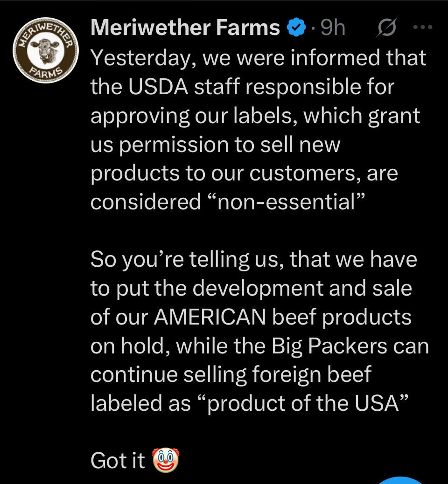Tap the "So you're telling us" sentence opening

tap(187, 260)
